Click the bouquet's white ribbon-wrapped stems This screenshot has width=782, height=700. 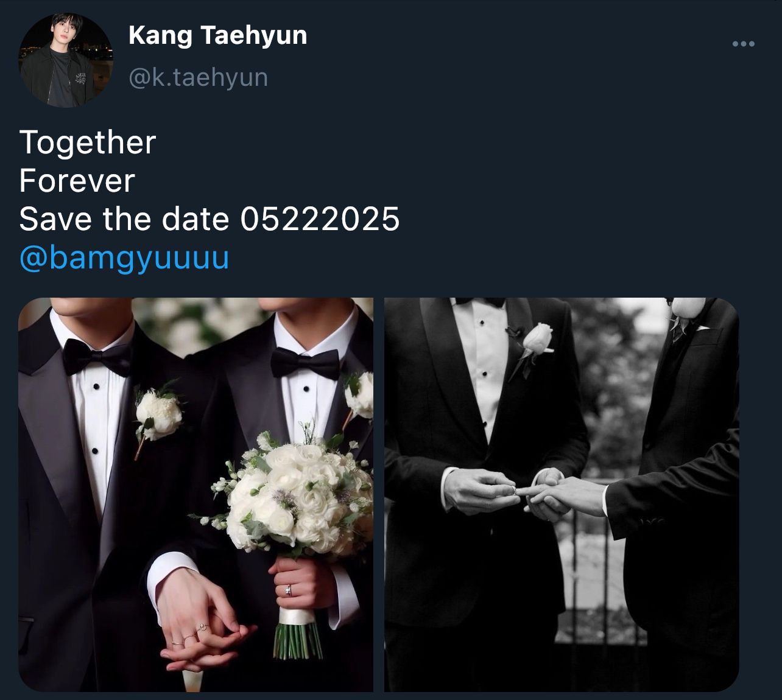[298, 633]
